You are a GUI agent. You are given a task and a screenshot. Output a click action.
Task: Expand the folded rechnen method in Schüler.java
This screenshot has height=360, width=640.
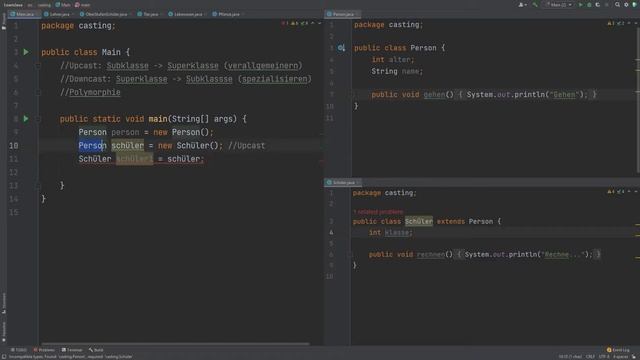[x=351, y=255]
